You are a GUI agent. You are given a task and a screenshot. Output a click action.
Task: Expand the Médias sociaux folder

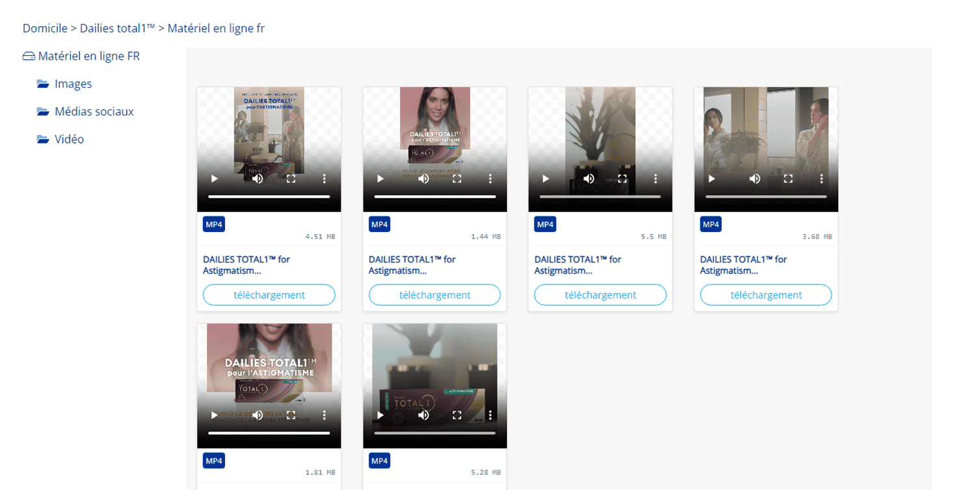94,112
